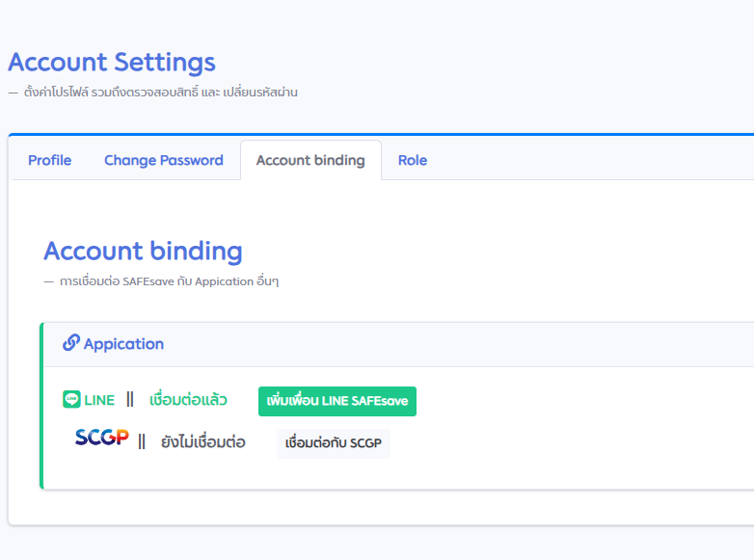Screen dimensions: 754x560
Task: Open the Role tab
Action: point(413,160)
